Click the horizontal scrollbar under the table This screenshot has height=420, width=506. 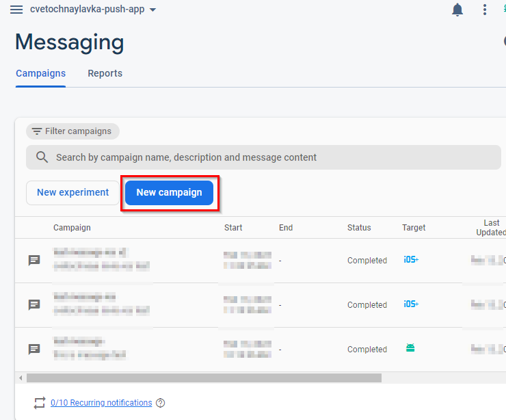204,378
